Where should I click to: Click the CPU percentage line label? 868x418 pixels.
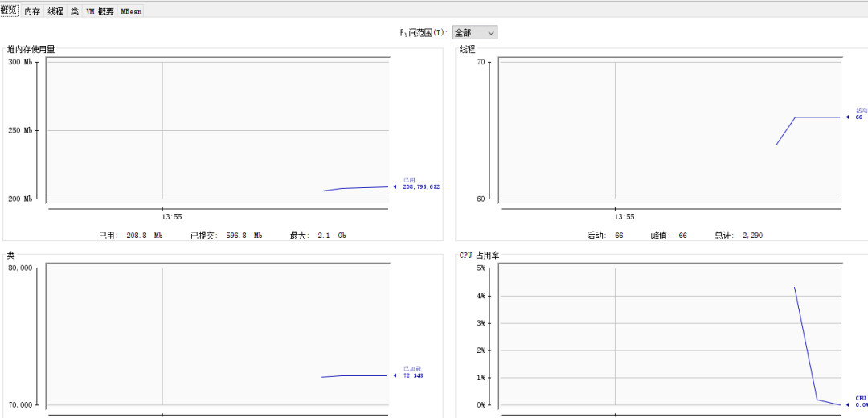[862, 401]
